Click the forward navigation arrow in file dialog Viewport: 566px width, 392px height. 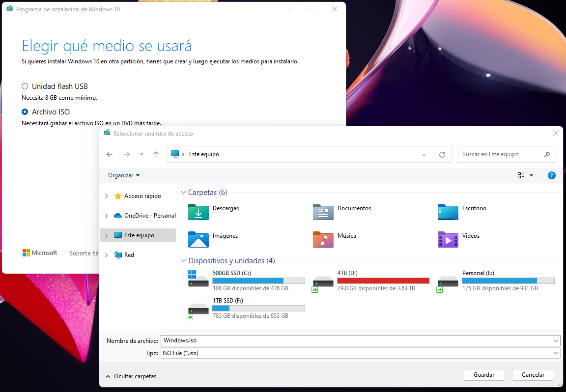[127, 154]
